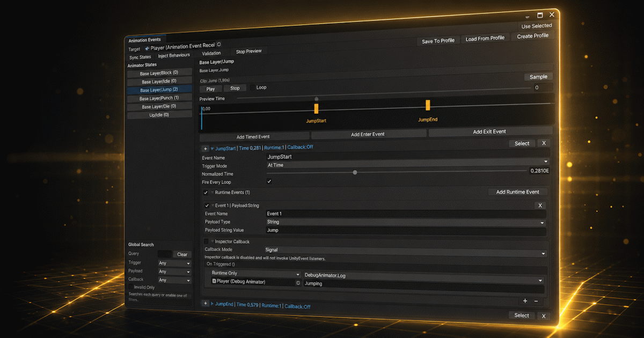644x338 pixels.
Task: Click the Normalized Time slider handle
Action: pos(355,172)
